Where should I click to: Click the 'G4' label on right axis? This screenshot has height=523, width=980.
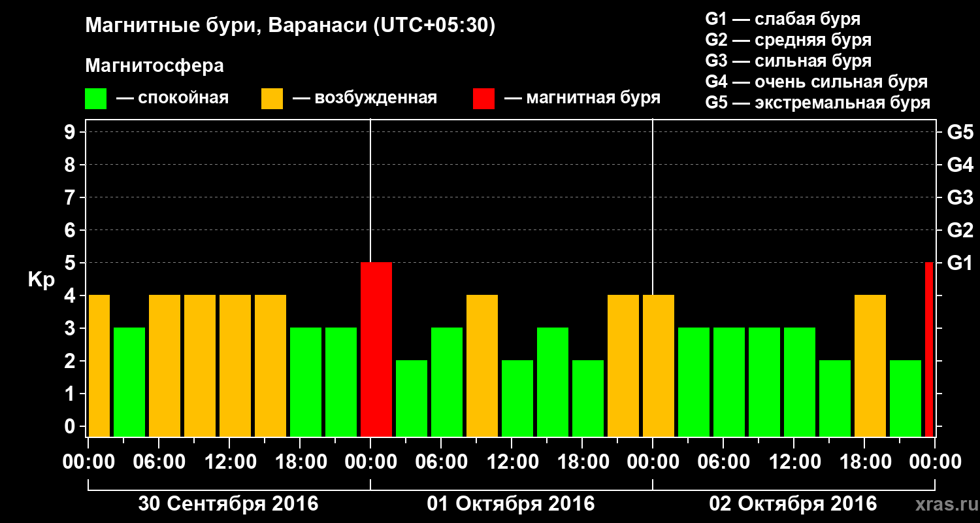coord(960,165)
